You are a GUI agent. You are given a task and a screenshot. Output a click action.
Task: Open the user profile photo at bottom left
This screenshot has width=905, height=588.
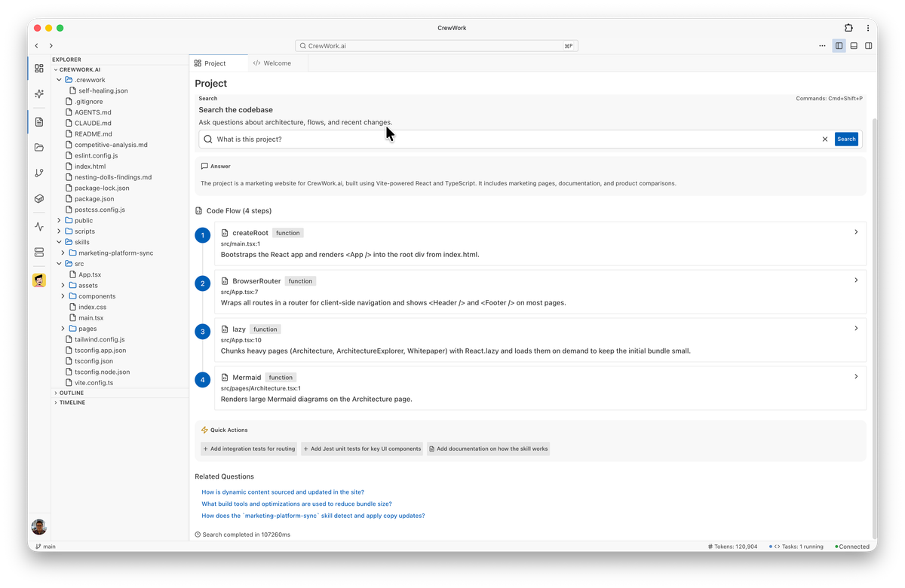[x=39, y=527]
